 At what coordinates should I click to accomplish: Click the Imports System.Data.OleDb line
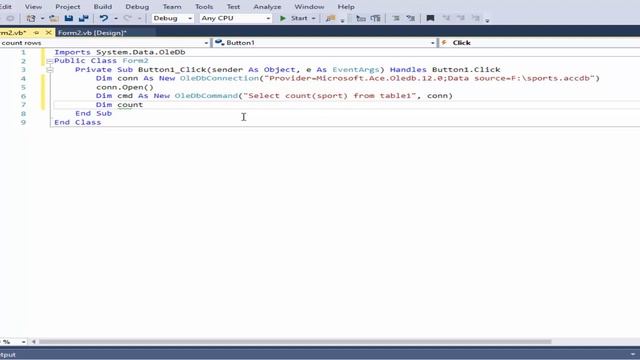120,52
